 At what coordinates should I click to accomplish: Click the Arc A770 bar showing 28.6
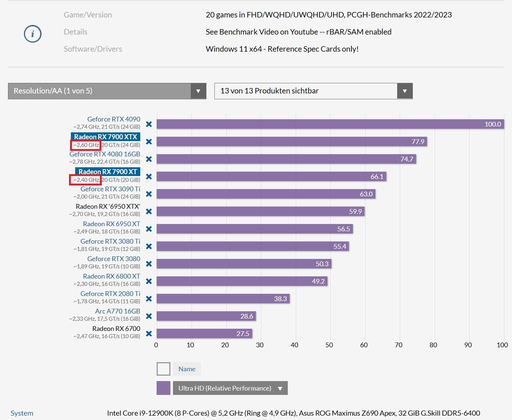pyautogui.click(x=206, y=316)
